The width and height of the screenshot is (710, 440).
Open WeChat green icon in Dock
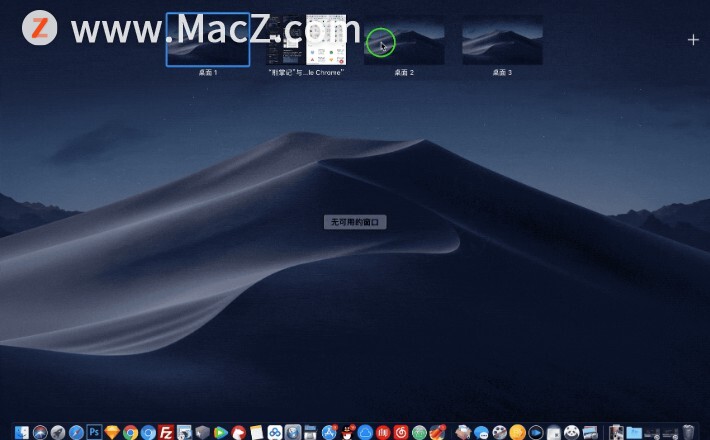coord(419,433)
